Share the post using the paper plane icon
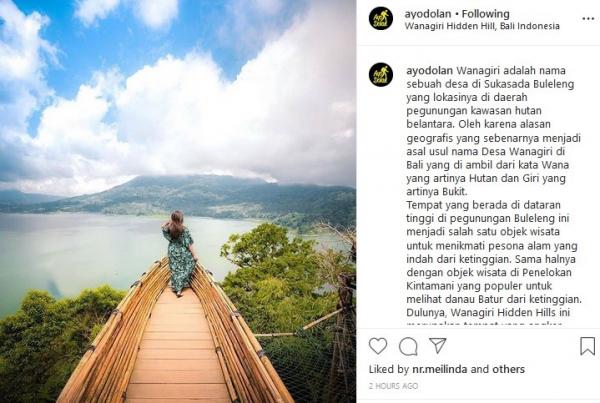Screen dimensions: 600x403 [x=438, y=345]
